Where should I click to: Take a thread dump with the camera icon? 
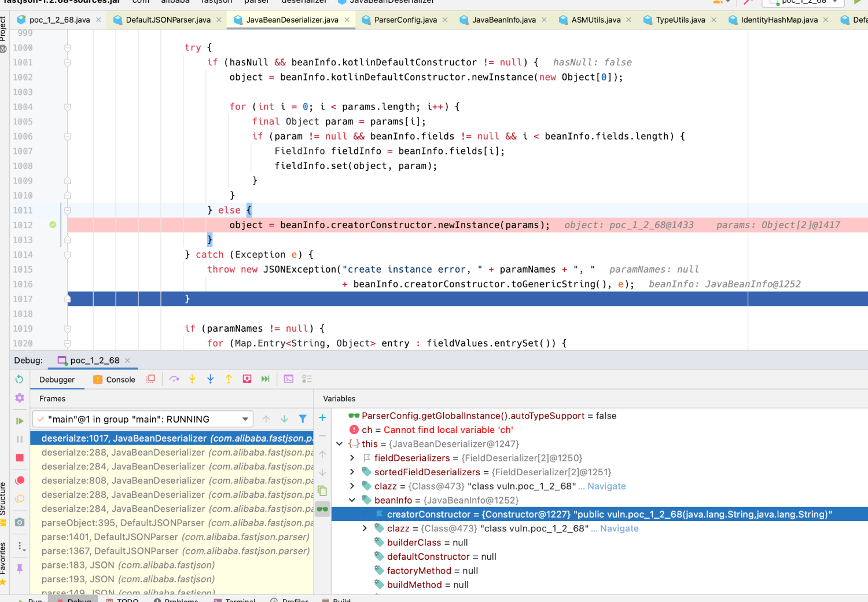pos(20,522)
